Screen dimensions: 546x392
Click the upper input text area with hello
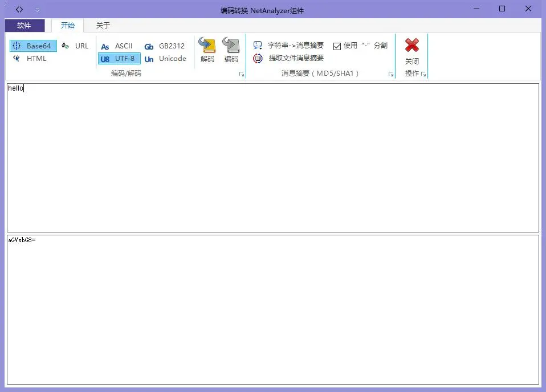[273, 158]
